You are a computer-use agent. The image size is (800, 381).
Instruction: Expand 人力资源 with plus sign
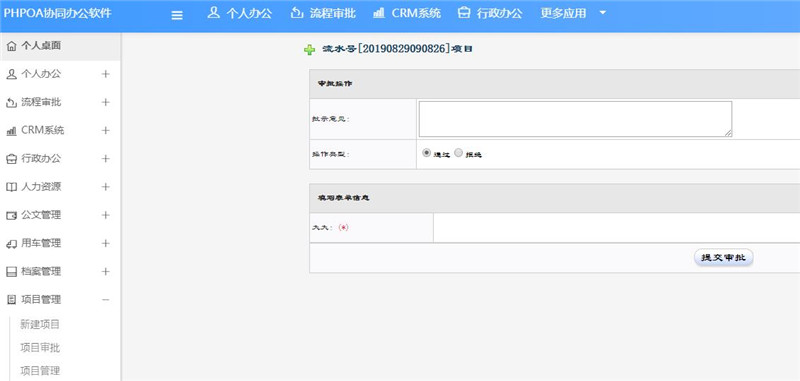106,187
